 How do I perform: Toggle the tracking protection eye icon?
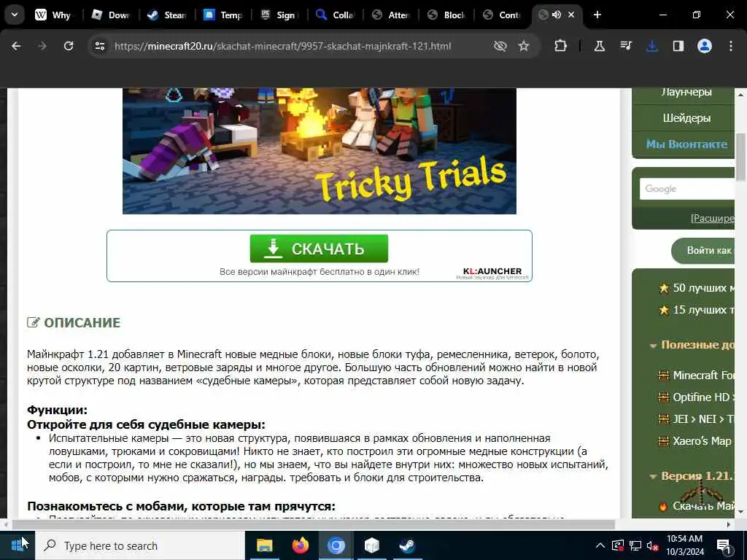tap(500, 46)
